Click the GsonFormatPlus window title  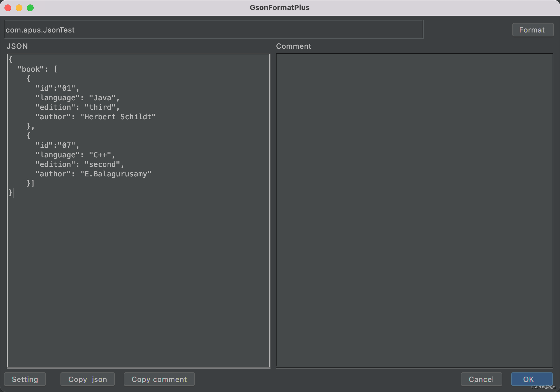tap(280, 8)
